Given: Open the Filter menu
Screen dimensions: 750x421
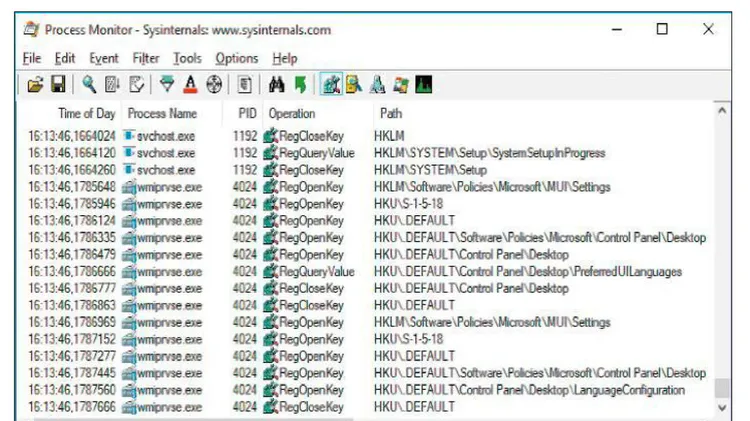Looking at the screenshot, I should [x=145, y=58].
